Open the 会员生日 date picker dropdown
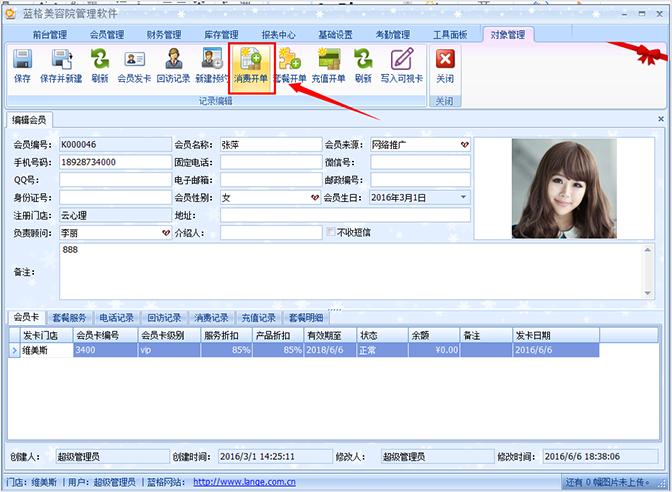 (x=463, y=197)
